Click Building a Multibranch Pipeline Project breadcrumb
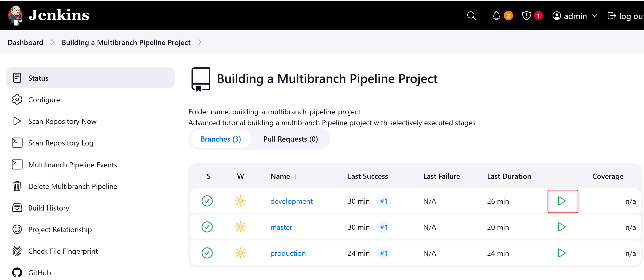The image size is (644, 280). 126,42
